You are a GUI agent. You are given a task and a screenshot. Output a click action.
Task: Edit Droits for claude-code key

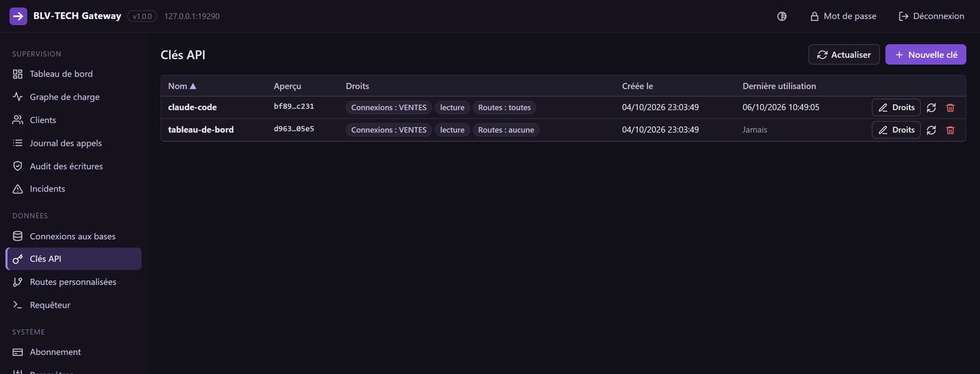pyautogui.click(x=896, y=108)
